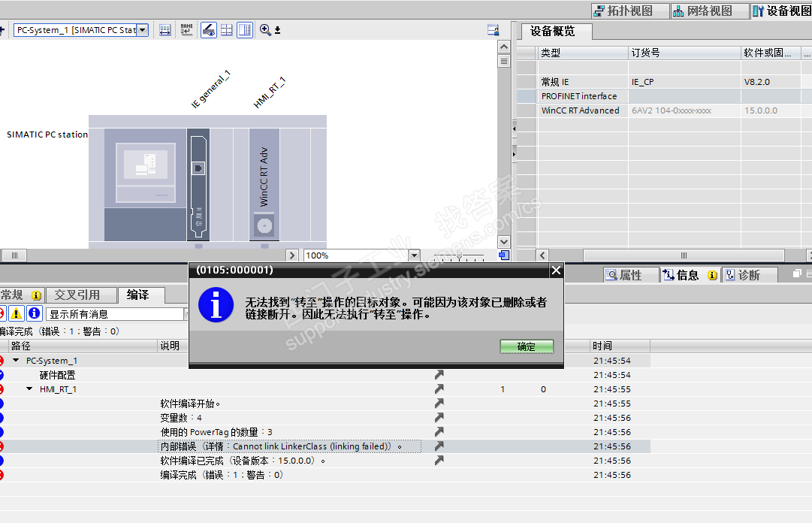Select the 常规 general tab

coord(21,295)
